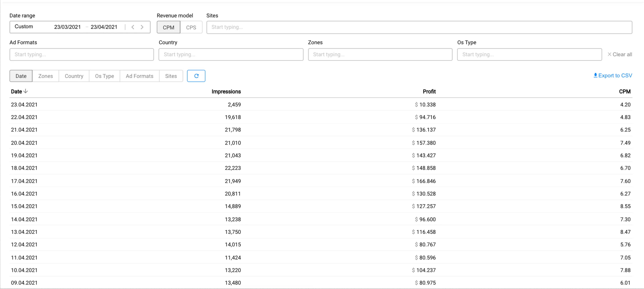Group report by Os Type tab

tap(105, 76)
